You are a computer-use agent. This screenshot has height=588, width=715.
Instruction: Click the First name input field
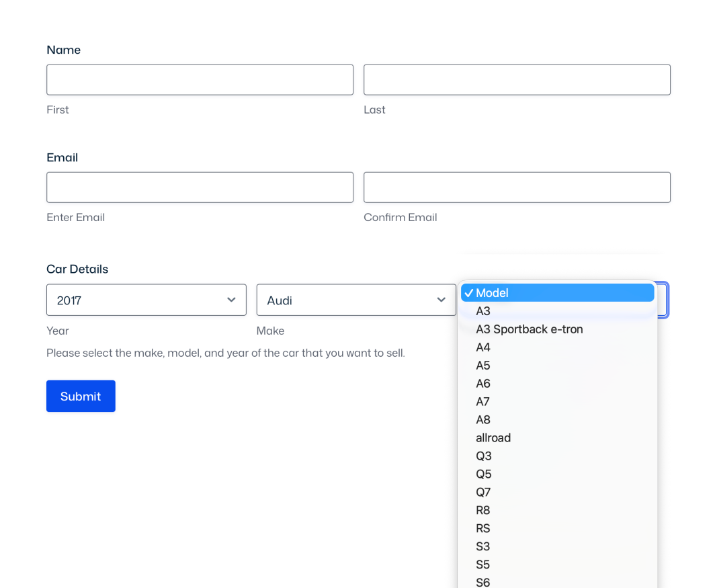(x=200, y=80)
